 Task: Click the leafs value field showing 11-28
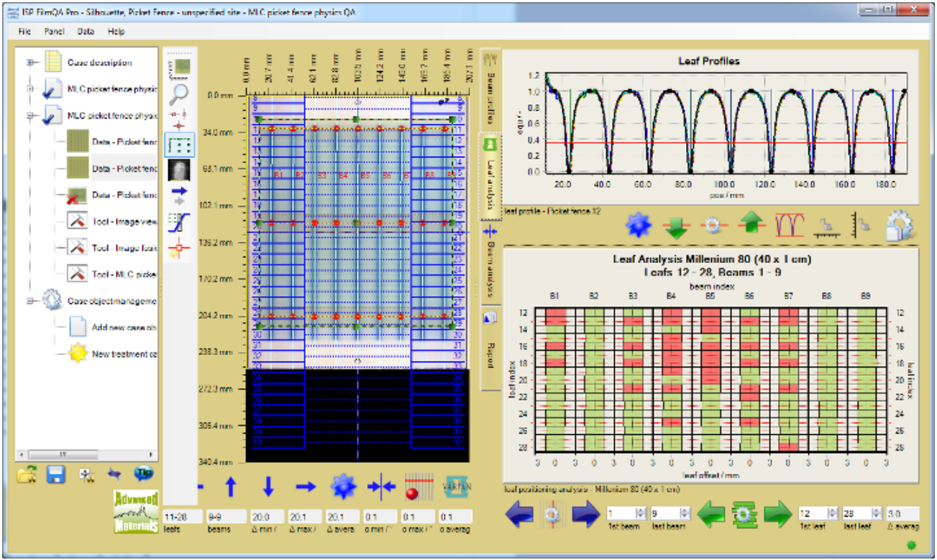pyautogui.click(x=181, y=517)
